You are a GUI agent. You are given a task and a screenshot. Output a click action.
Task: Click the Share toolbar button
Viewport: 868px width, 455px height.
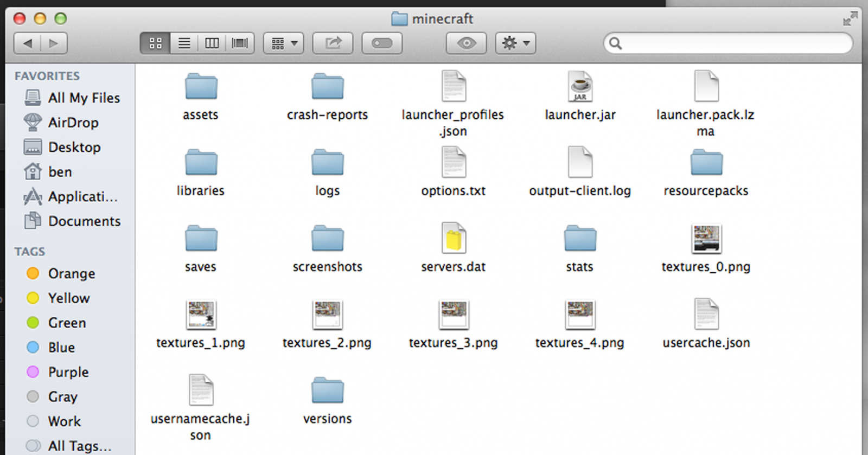coord(333,43)
